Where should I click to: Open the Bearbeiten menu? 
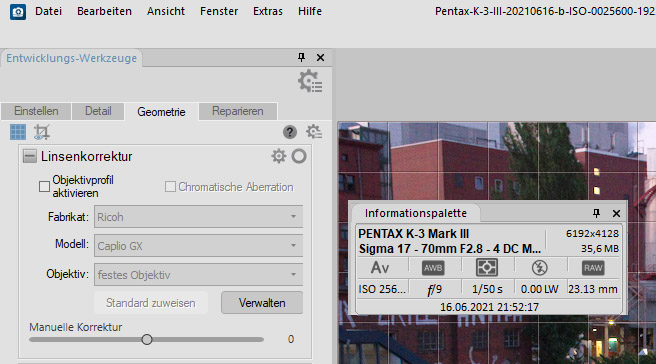coord(104,11)
